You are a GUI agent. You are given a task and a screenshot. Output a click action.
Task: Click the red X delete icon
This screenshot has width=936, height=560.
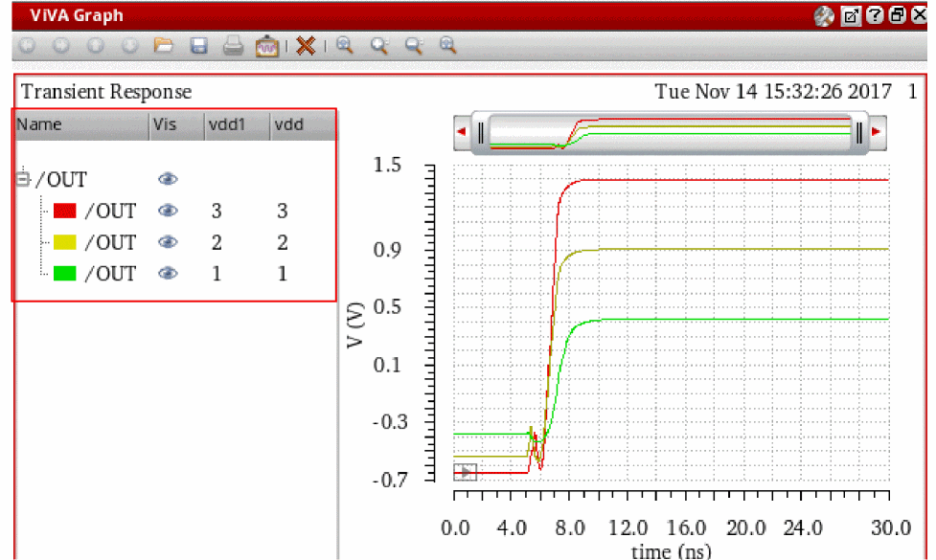tap(306, 45)
